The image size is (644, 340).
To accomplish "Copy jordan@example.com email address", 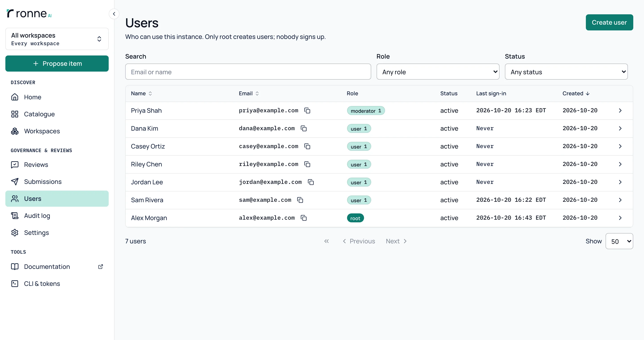I will 311,182.
